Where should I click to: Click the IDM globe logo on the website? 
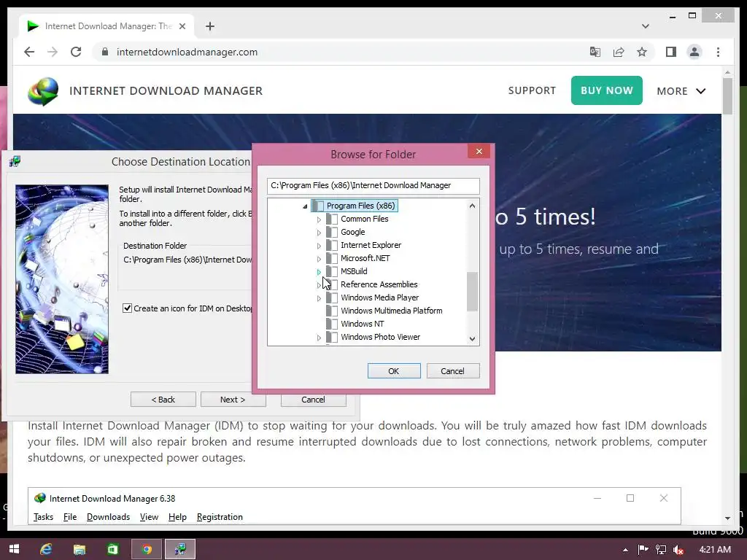click(43, 91)
